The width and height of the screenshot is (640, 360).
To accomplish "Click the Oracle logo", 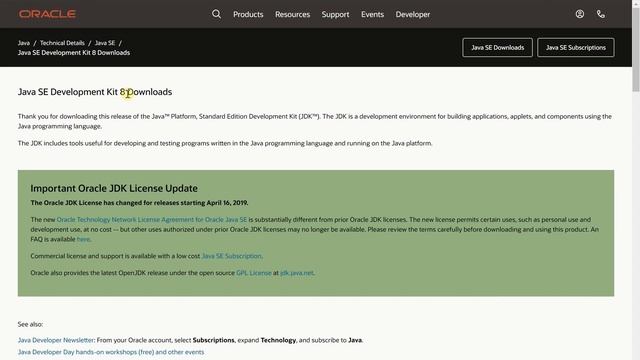I will [x=47, y=14].
